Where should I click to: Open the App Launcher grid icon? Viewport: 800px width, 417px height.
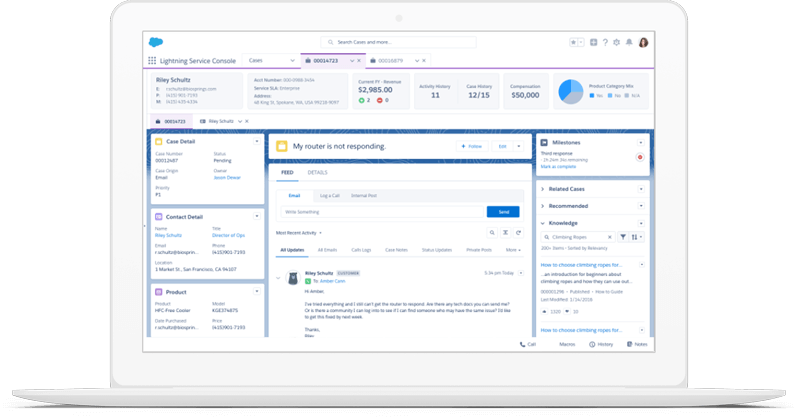point(152,60)
